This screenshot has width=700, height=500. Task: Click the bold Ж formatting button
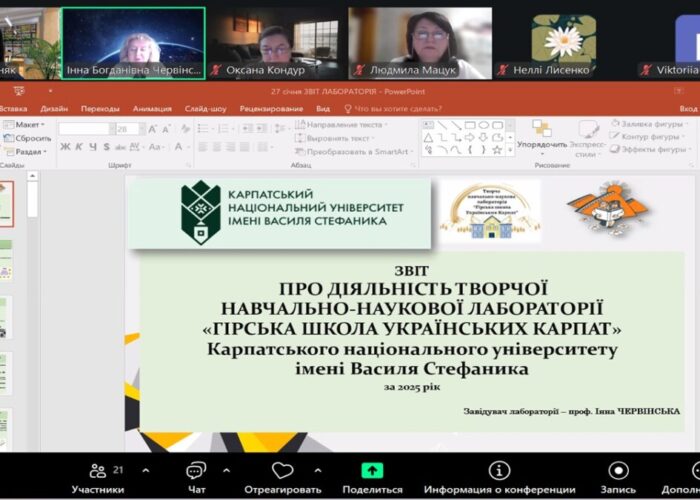pyautogui.click(x=64, y=147)
